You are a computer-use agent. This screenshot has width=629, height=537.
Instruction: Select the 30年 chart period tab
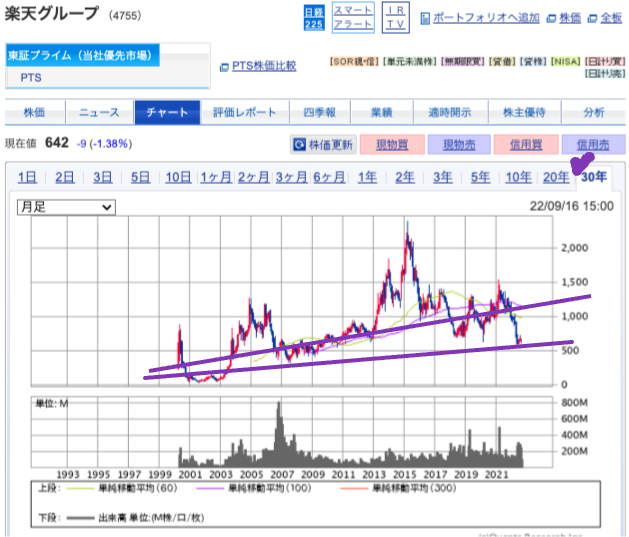594,177
